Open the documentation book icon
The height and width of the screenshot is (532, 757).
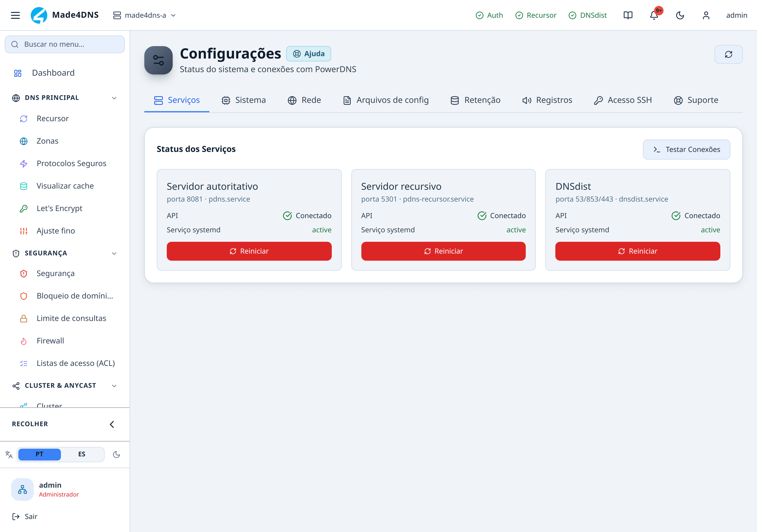click(x=628, y=15)
